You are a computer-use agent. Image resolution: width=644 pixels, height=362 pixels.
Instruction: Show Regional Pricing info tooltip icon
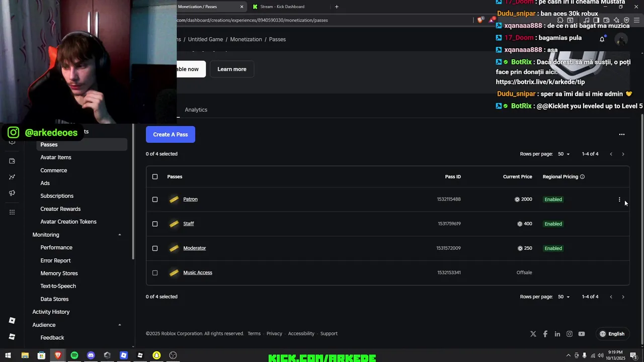pyautogui.click(x=582, y=177)
